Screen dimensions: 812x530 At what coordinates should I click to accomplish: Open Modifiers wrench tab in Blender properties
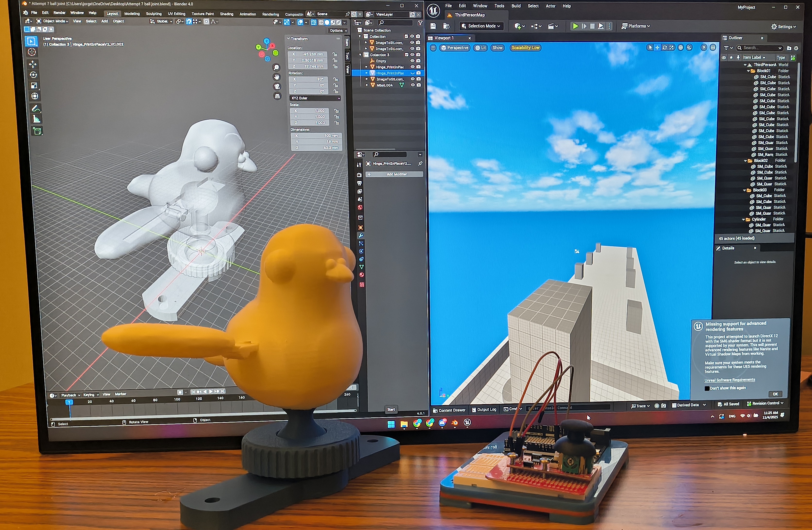pyautogui.click(x=361, y=236)
